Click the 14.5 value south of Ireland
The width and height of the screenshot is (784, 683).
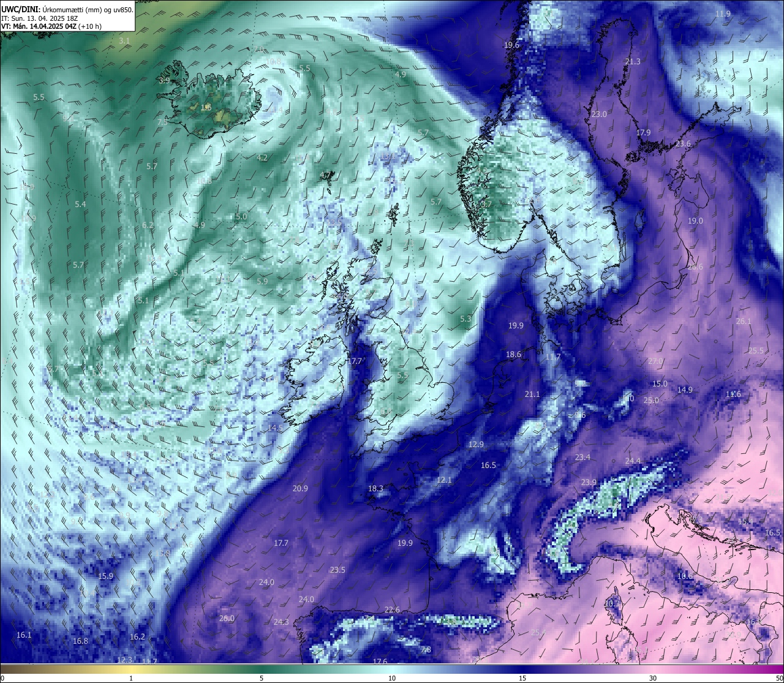point(276,428)
